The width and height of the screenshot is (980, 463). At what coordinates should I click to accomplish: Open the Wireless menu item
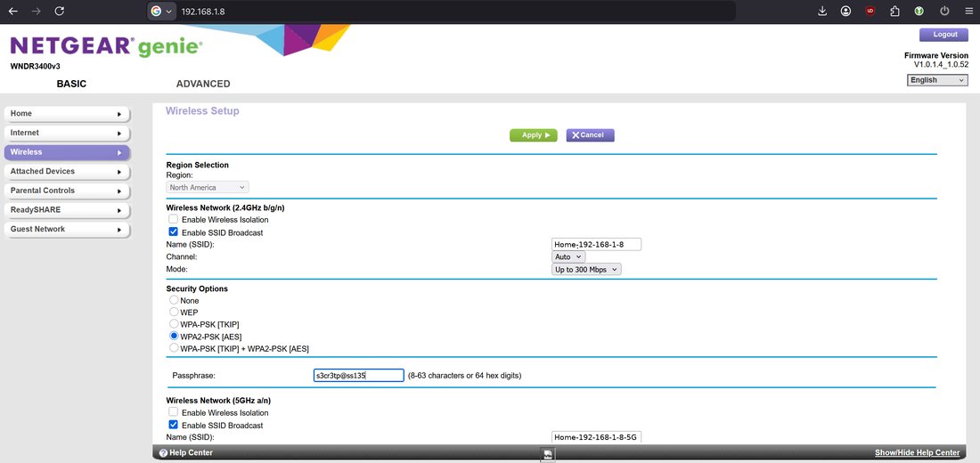pos(67,152)
